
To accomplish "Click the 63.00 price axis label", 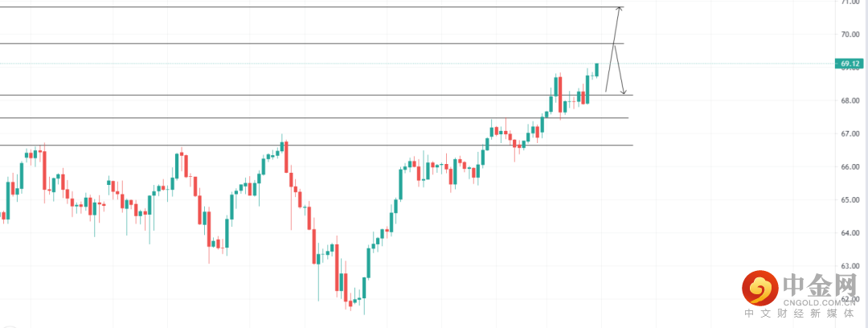I will click(x=849, y=266).
